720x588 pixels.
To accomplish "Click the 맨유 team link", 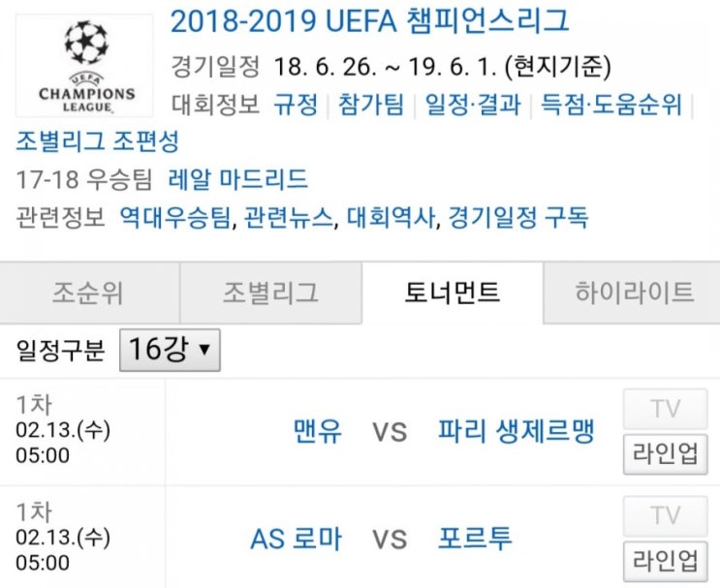I will click(317, 431).
